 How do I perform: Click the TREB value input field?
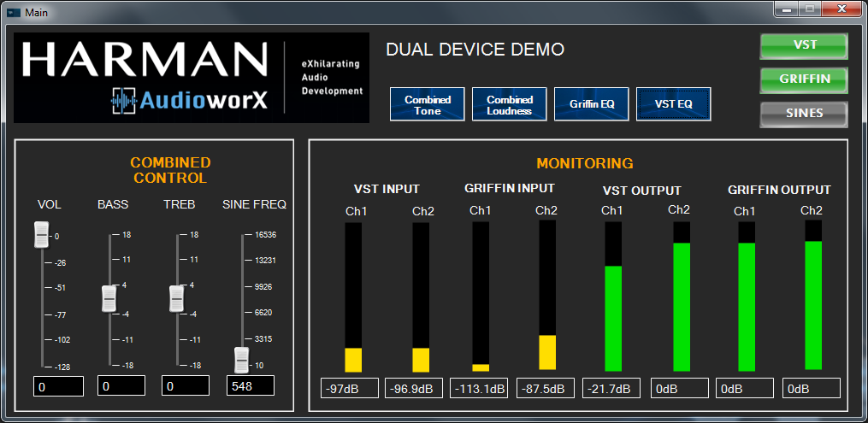(x=186, y=386)
